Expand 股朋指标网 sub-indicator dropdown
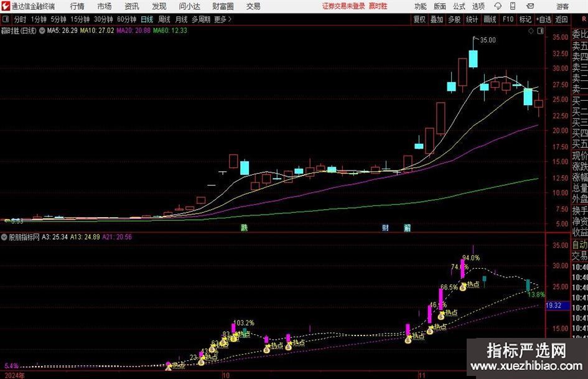The width and height of the screenshot is (588, 379). tap(4, 237)
